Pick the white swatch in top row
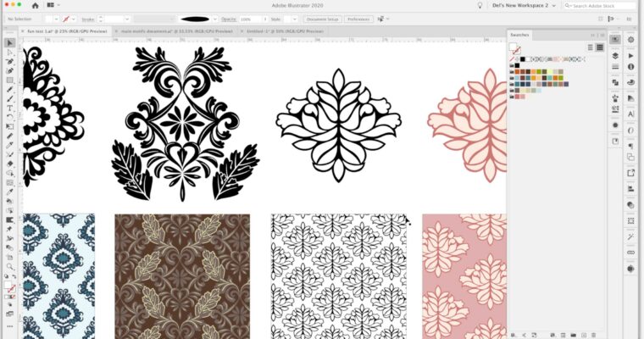The width and height of the screenshot is (644, 339). pos(528,59)
